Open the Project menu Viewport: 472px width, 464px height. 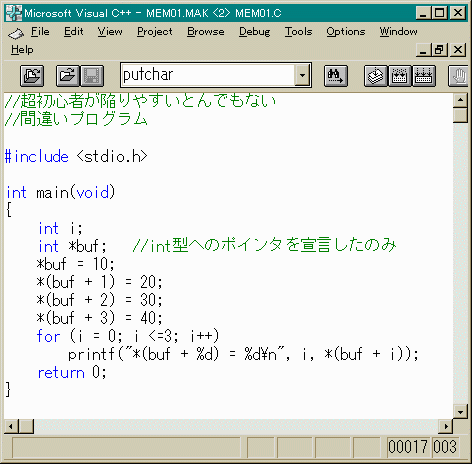(x=155, y=32)
